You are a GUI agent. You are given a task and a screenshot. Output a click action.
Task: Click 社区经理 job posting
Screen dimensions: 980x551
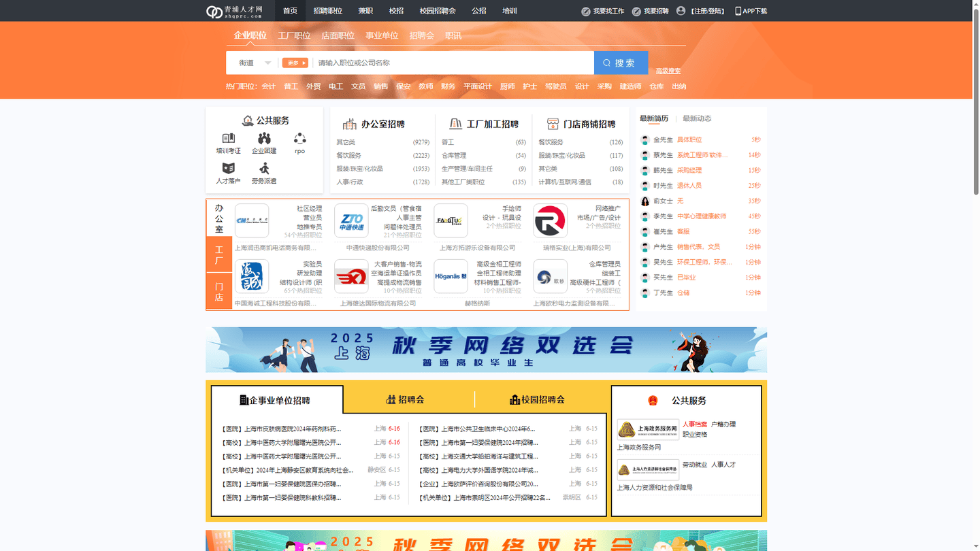[x=310, y=209]
